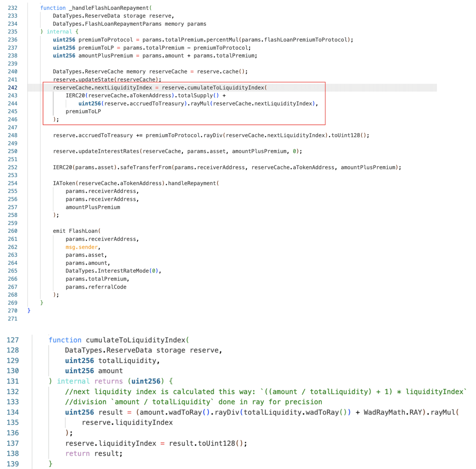Click DataTypes.InterestRateMode(0) on line 265
Viewport: 476px width, 469px height.
[x=112, y=271]
